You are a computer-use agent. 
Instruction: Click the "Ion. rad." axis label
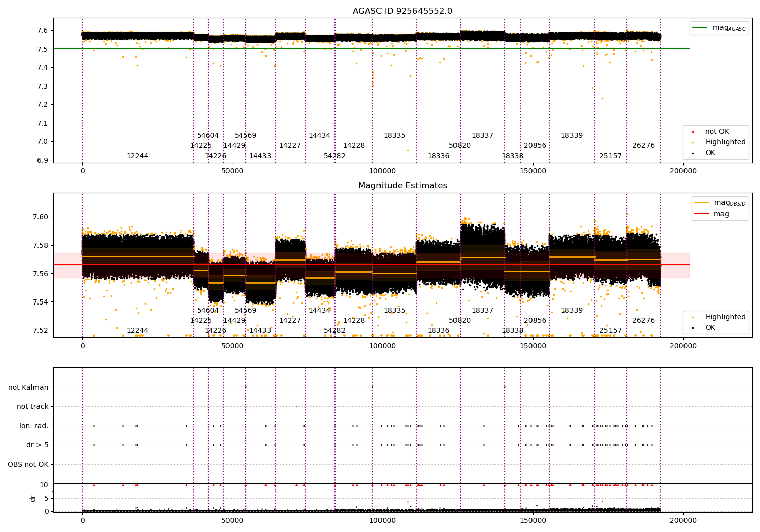(x=34, y=426)
